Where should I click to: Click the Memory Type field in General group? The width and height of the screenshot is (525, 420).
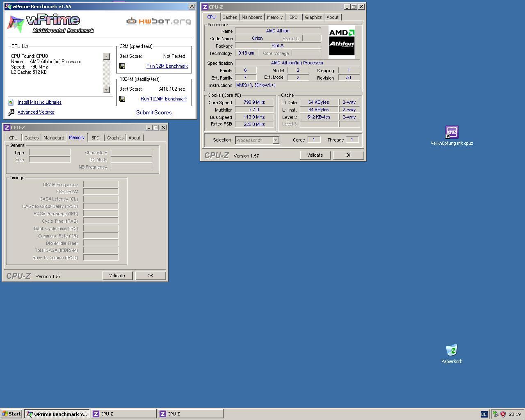50,153
